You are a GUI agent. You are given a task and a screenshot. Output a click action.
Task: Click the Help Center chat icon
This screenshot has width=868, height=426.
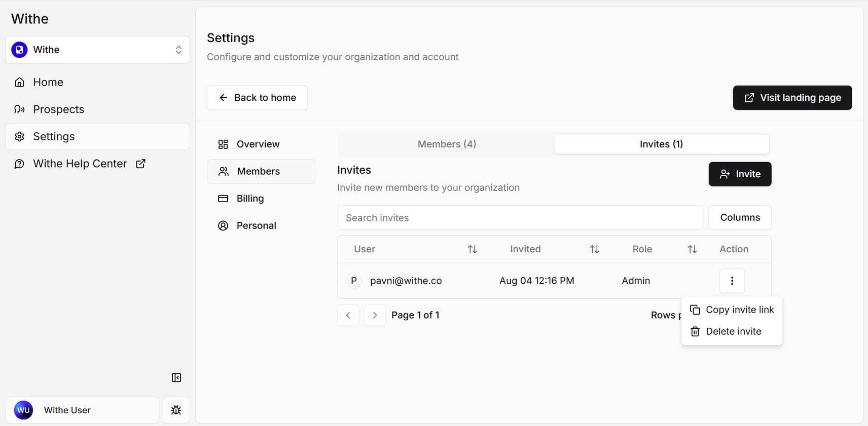(x=19, y=164)
